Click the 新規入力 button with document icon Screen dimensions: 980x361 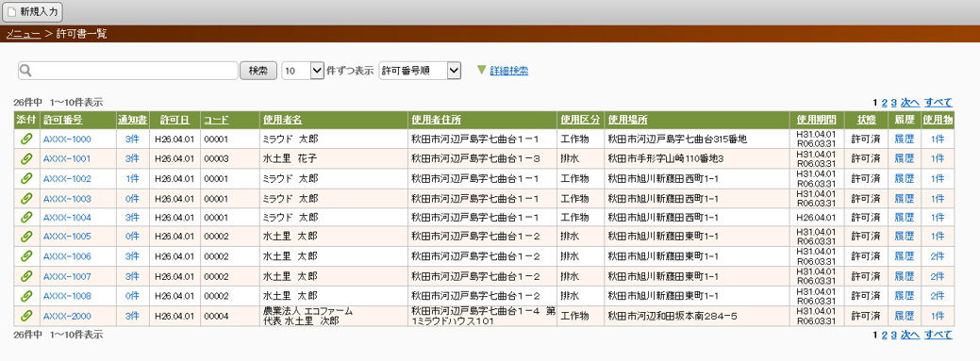(32, 11)
